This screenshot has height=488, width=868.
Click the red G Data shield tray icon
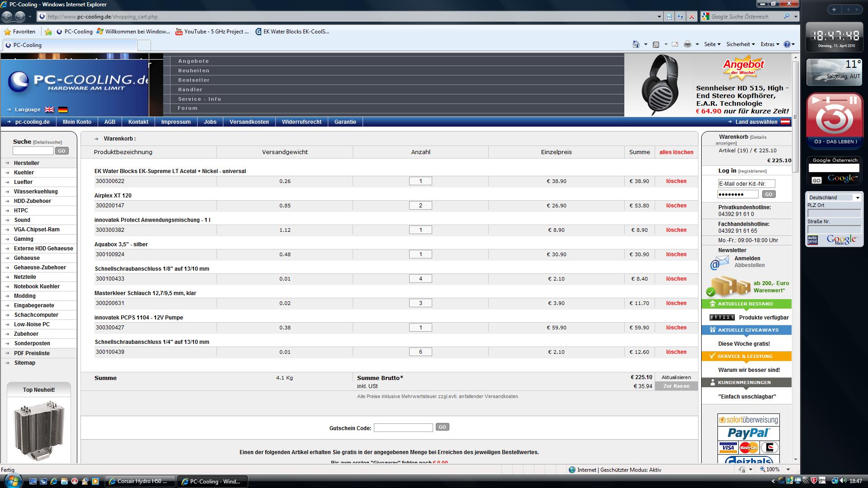[814, 481]
